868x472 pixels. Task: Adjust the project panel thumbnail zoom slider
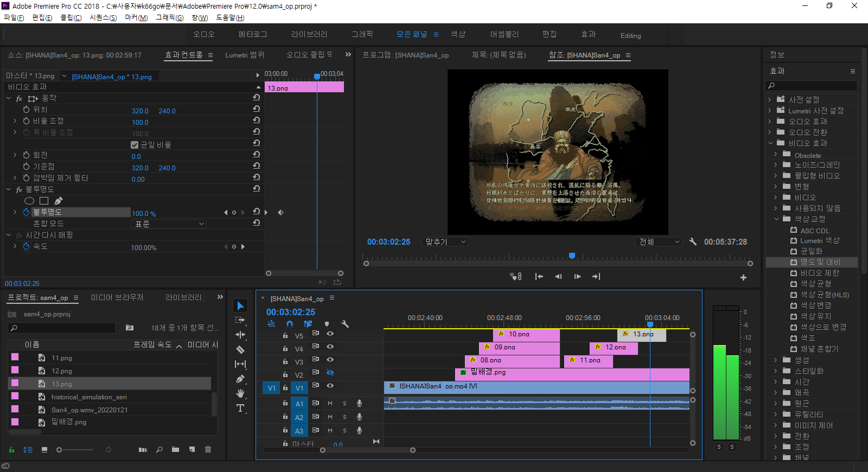coord(59,450)
